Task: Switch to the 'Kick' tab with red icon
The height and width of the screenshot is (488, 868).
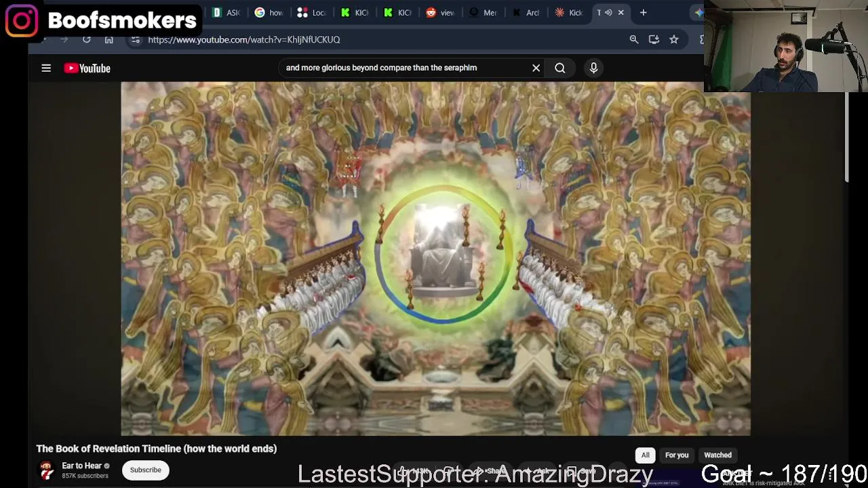Action: tap(568, 12)
